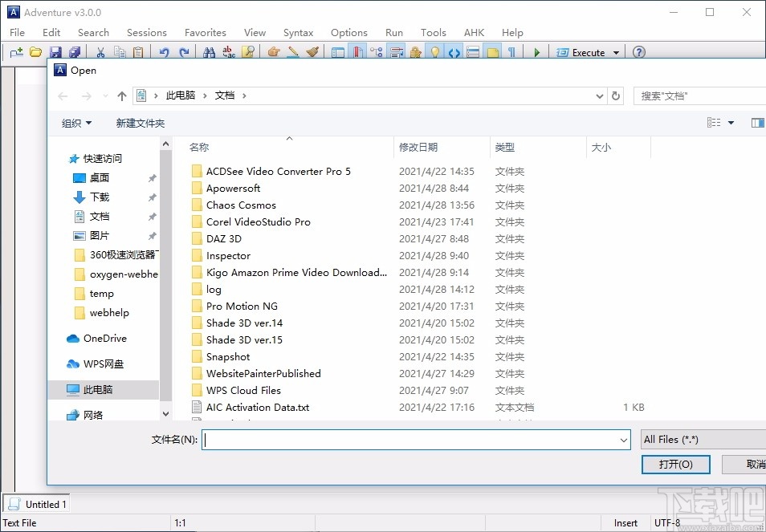This screenshot has height=532, width=766.
Task: Toggle the bookmark icon on the toolbar
Action: [357, 51]
